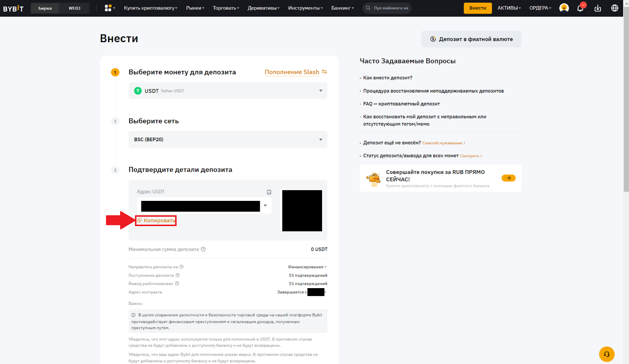Click the search magnifier icon

click(x=368, y=8)
